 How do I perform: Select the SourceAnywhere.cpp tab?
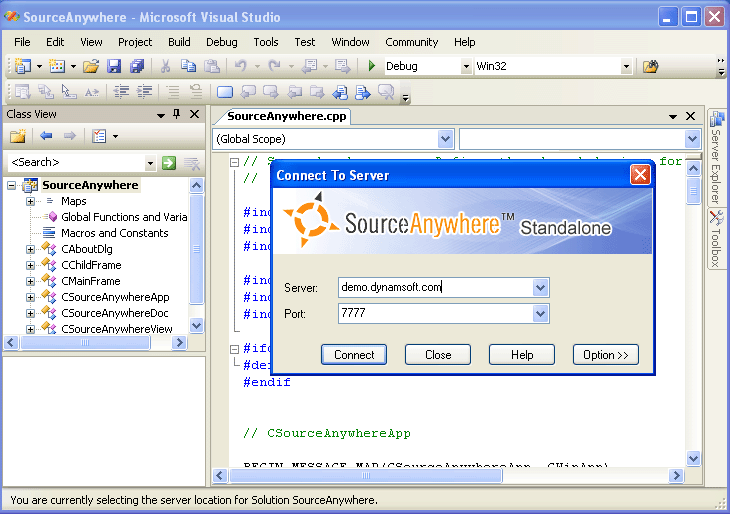(x=286, y=116)
